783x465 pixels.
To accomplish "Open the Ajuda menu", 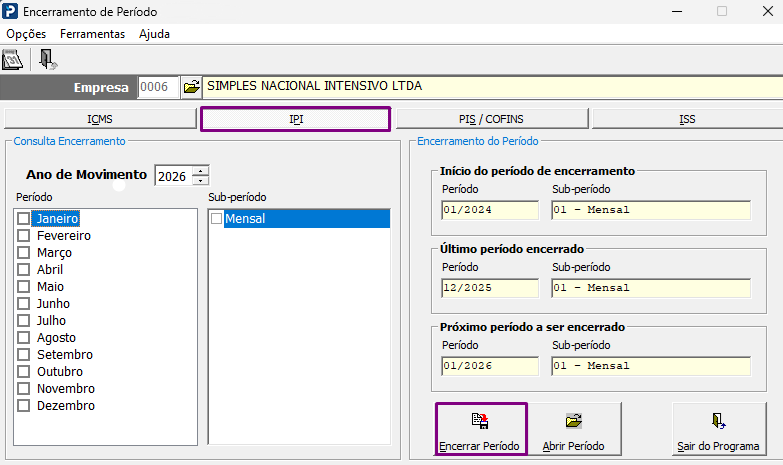I will point(154,34).
